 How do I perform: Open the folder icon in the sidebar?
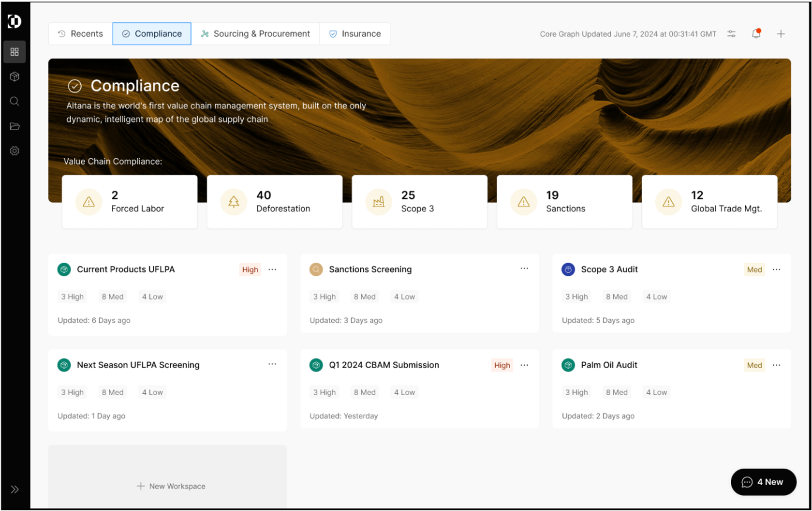[x=14, y=127]
